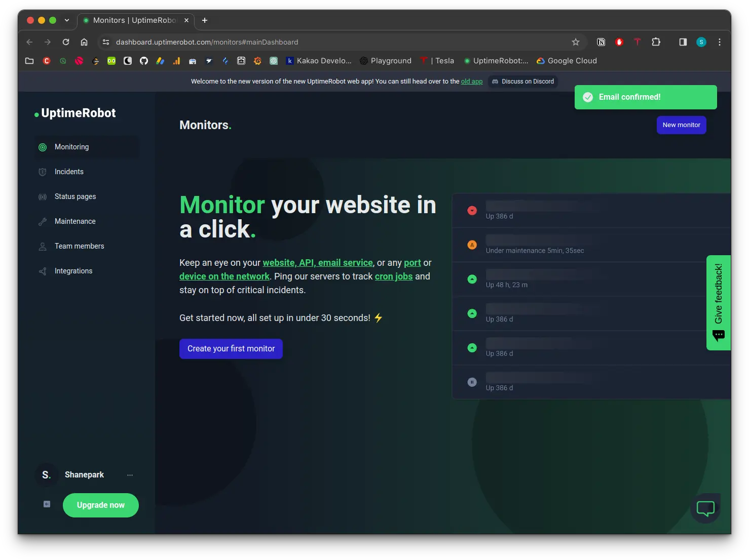Viewport: 749px width, 560px height.
Task: Dismiss the Email confirmed notification
Action: (646, 97)
